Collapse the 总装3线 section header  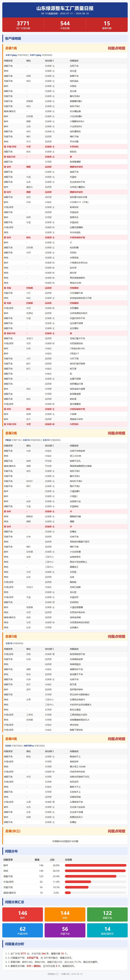[x=65, y=636]
